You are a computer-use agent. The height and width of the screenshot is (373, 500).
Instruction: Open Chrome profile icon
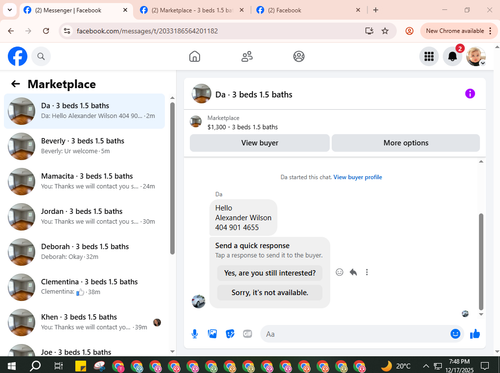(x=409, y=31)
